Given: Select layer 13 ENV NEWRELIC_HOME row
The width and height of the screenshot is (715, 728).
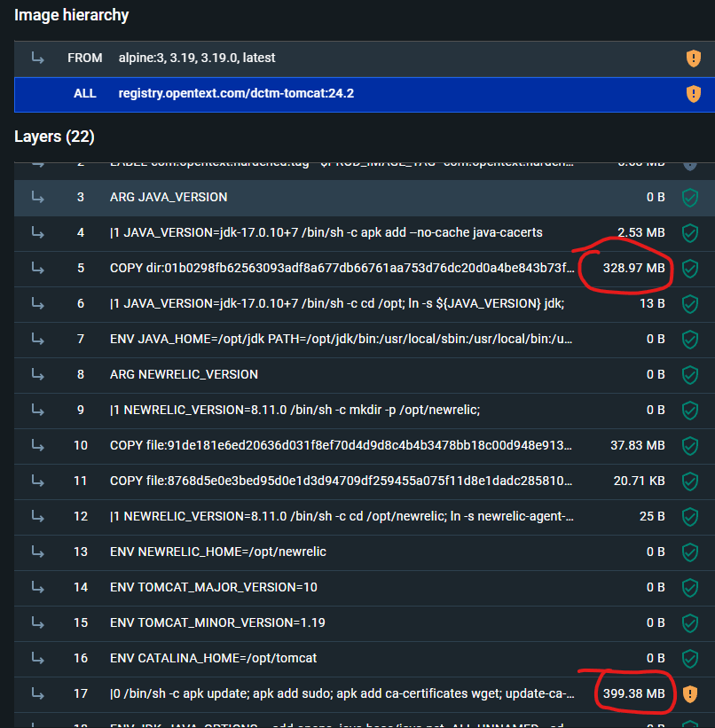Looking at the screenshot, I should (x=218, y=552).
